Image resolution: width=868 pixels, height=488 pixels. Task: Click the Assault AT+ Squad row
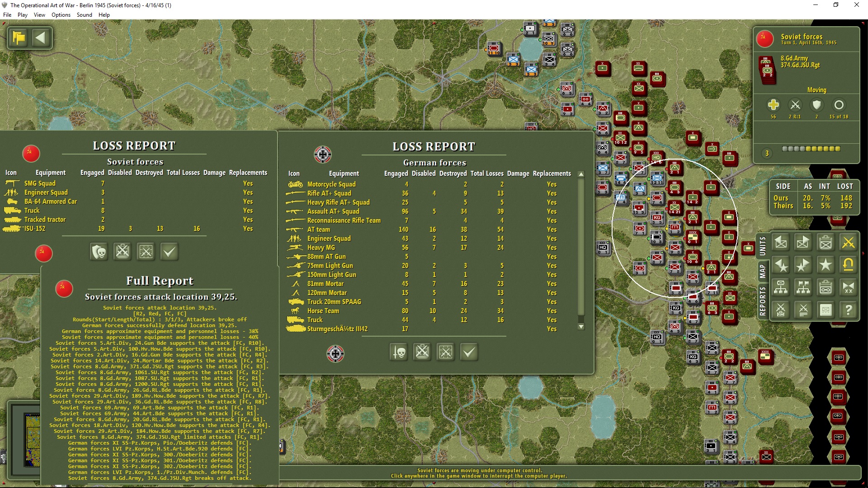tap(429, 211)
